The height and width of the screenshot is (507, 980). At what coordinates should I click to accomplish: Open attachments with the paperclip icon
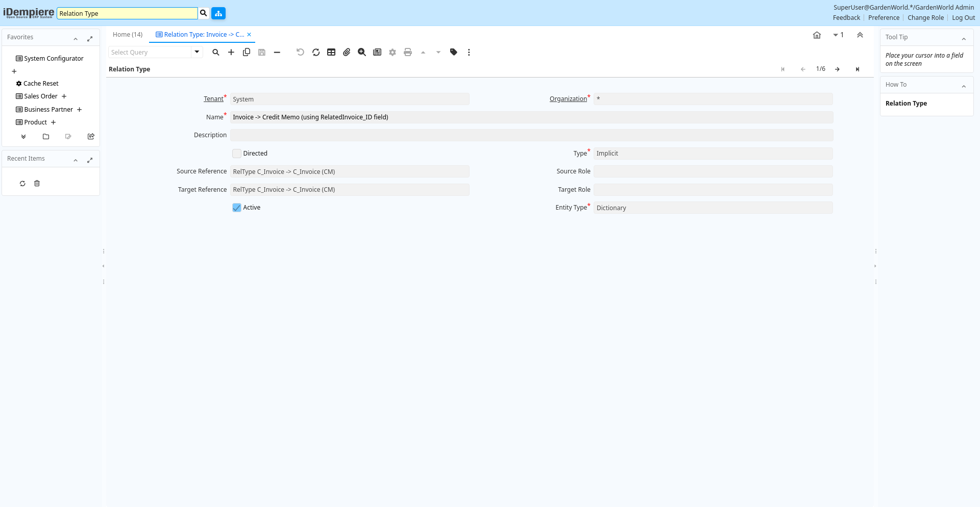click(347, 53)
